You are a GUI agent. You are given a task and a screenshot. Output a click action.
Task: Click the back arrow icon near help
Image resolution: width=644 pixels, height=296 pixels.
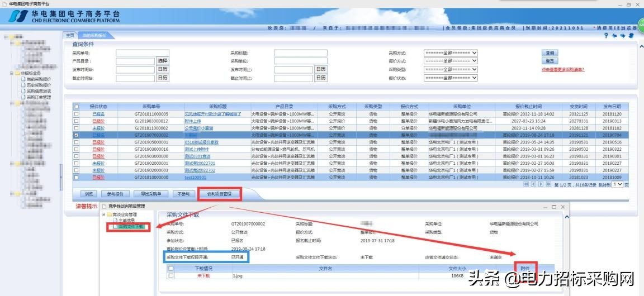point(614,36)
